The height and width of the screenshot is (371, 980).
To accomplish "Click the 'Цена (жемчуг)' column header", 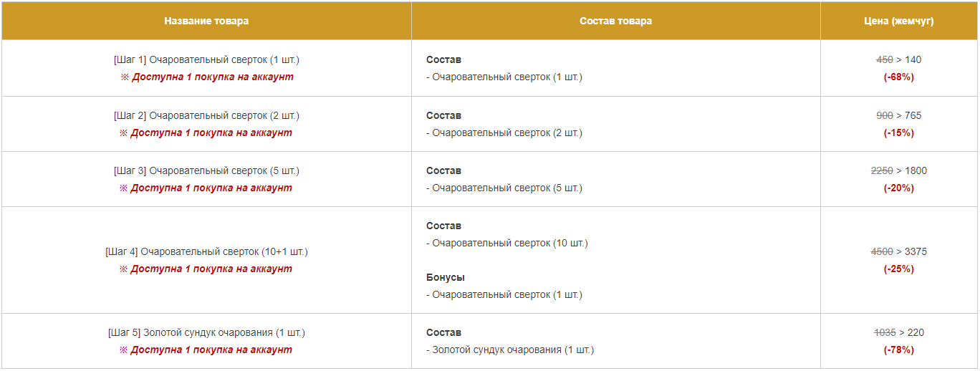I will click(899, 21).
